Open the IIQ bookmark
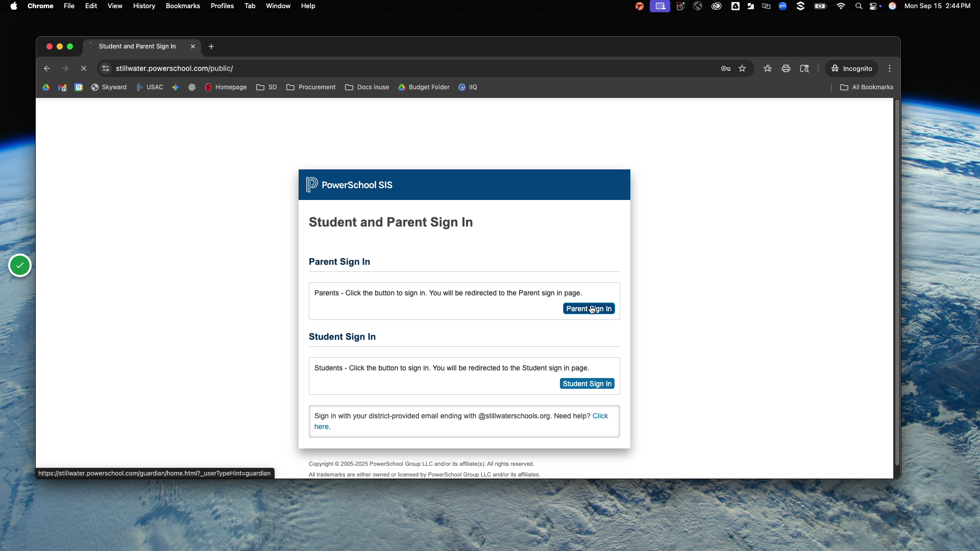 point(468,87)
